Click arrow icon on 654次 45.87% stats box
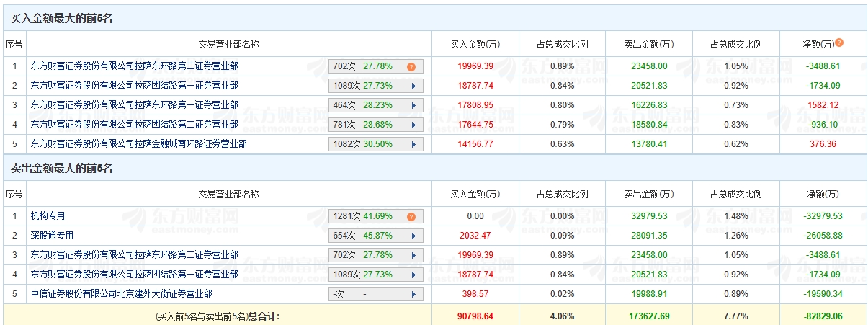This screenshot has width=868, height=325. (413, 236)
